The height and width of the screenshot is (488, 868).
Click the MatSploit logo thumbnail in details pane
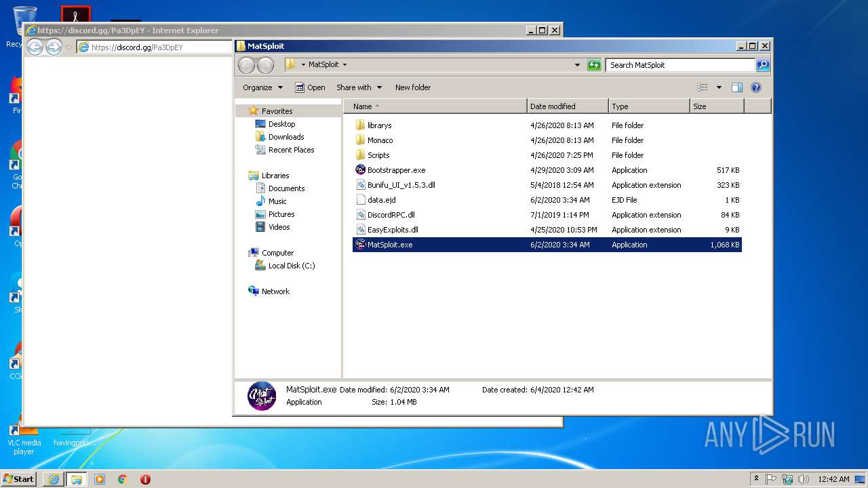[x=262, y=396]
